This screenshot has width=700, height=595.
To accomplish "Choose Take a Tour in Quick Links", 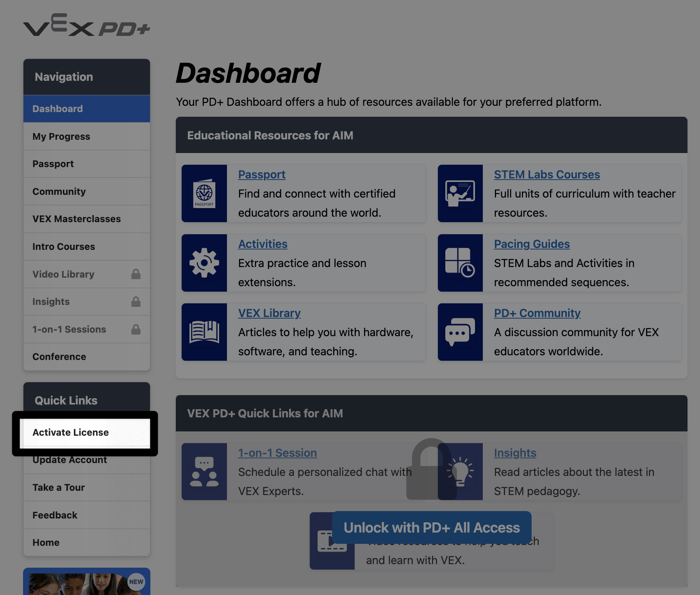I will point(87,488).
